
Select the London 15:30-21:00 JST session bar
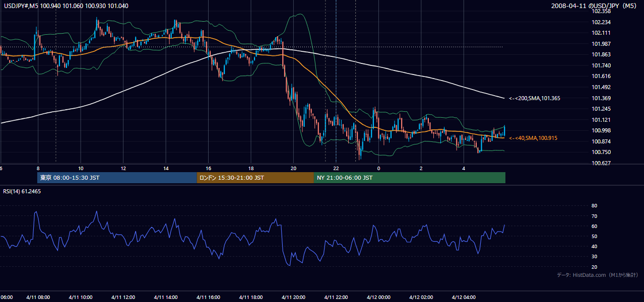pyautogui.click(x=255, y=178)
